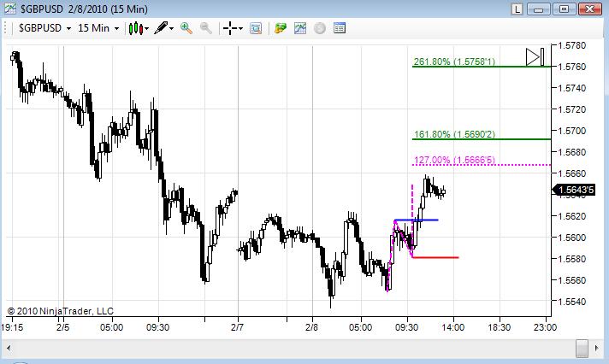
Task: Click the skip-to-latest-bar arrow on chart
Action: [x=535, y=57]
